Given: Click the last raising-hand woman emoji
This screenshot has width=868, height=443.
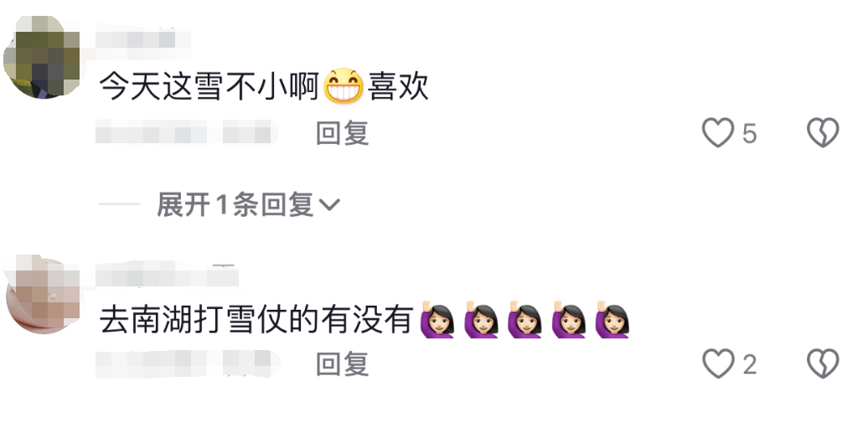Looking at the screenshot, I should coord(612,320).
